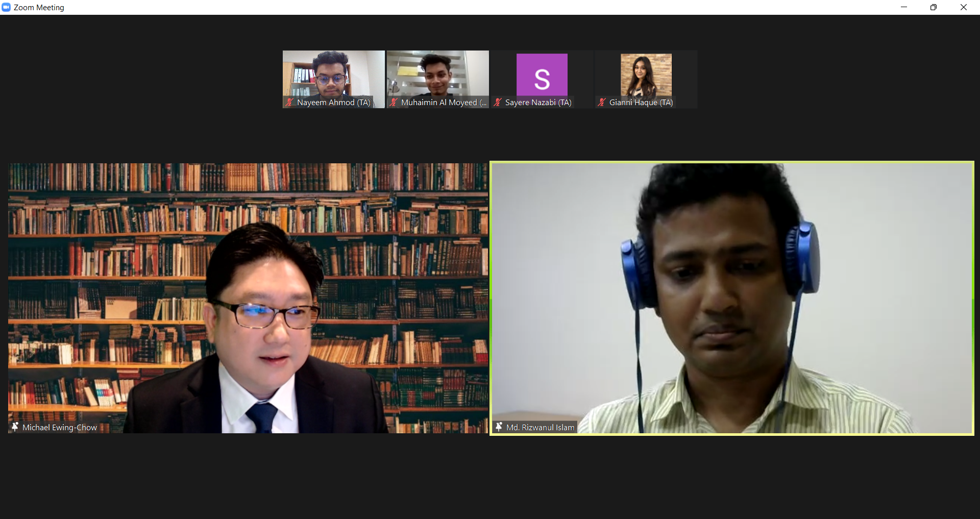Click muted mic icon next to Muhaimin Al Moyeed
This screenshot has width=980, height=519.
[394, 103]
